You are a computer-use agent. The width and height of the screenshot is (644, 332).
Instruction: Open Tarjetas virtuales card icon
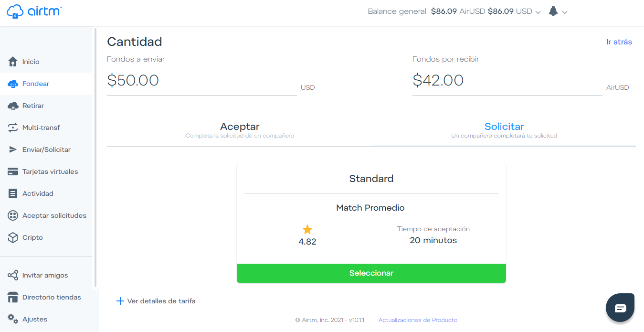(13, 171)
